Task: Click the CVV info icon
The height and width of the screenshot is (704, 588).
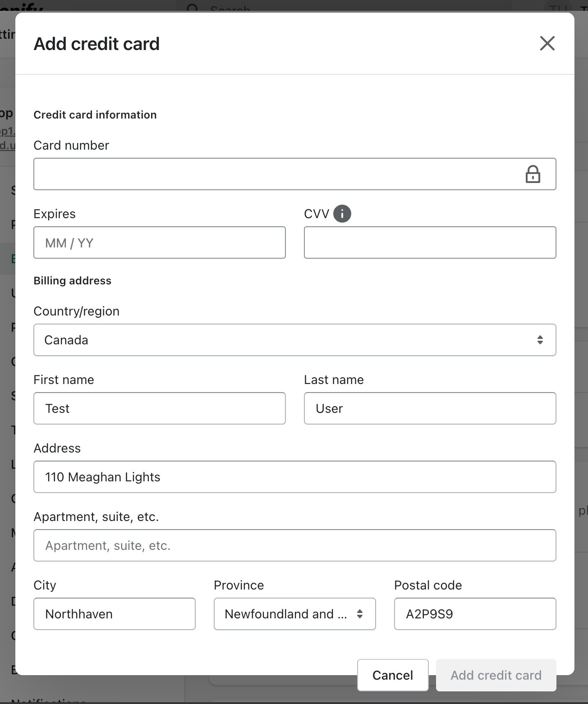Action: point(342,214)
